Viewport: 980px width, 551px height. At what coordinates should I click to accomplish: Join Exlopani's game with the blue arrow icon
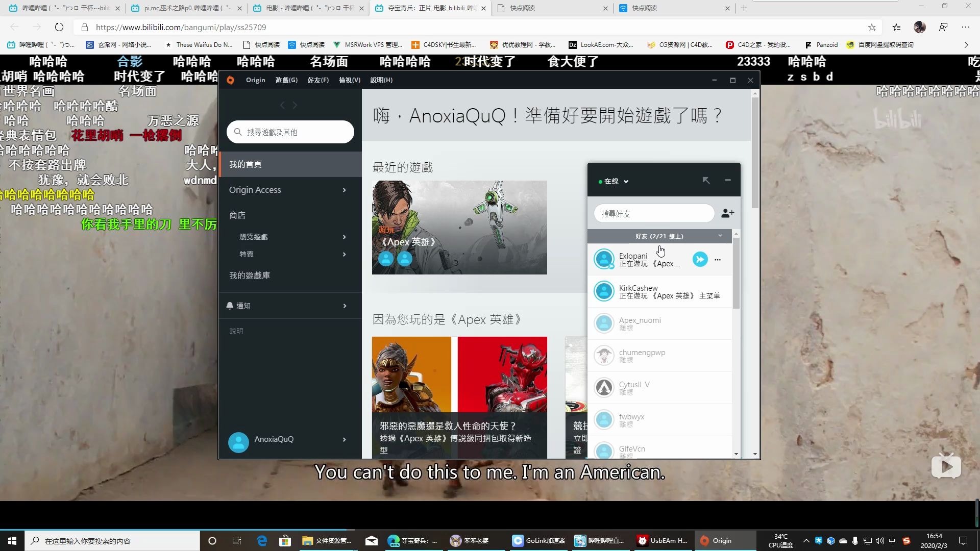700,260
